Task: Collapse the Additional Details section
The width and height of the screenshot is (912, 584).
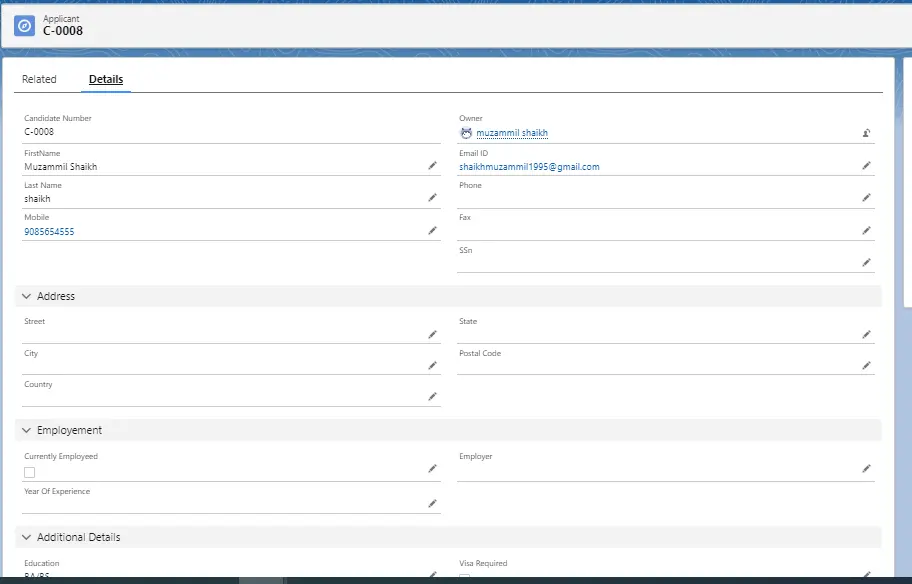Action: [26, 537]
